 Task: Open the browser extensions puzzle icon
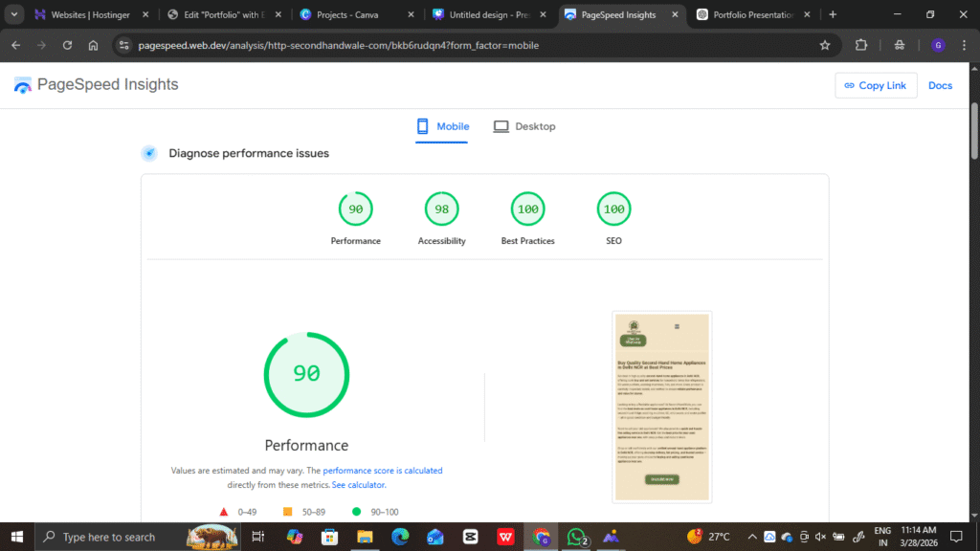[860, 45]
